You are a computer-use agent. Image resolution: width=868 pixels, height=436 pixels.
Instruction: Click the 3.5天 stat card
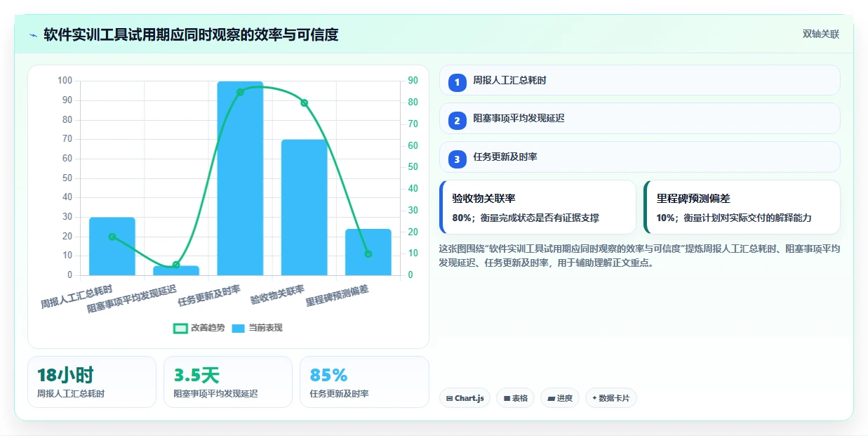coord(228,382)
